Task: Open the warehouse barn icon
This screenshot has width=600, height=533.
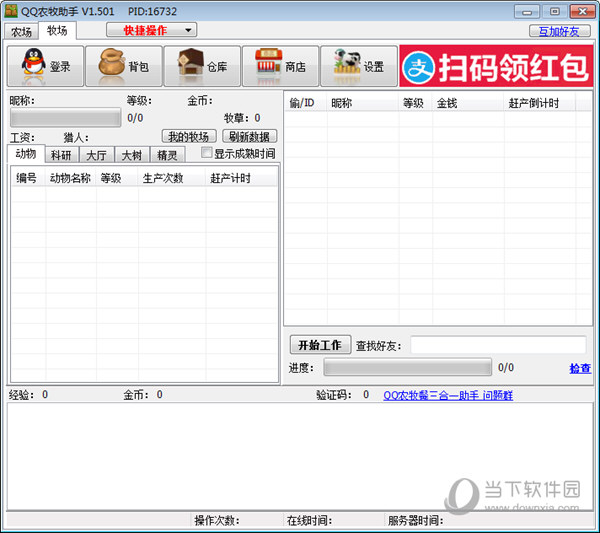Action: [x=191, y=62]
